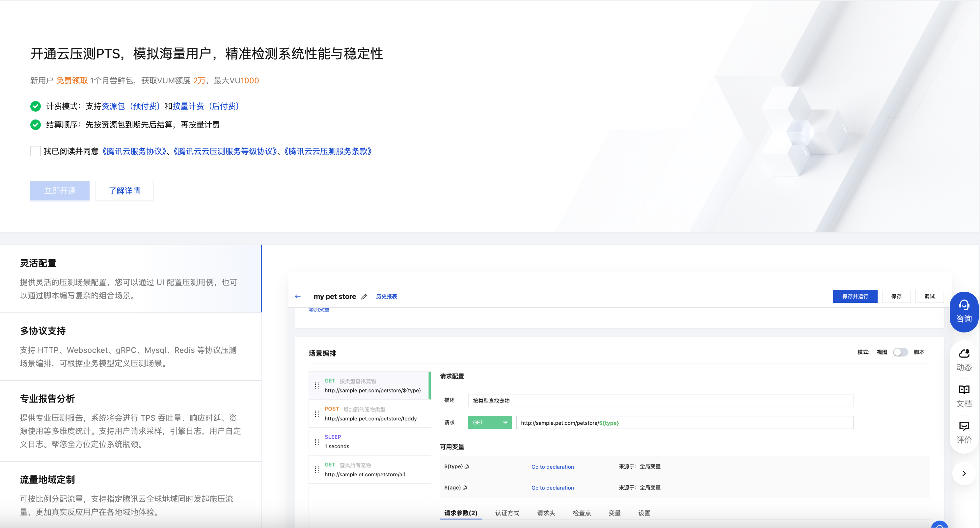980x528 pixels.
Task: Open the 检查点 tab
Action: [x=582, y=513]
